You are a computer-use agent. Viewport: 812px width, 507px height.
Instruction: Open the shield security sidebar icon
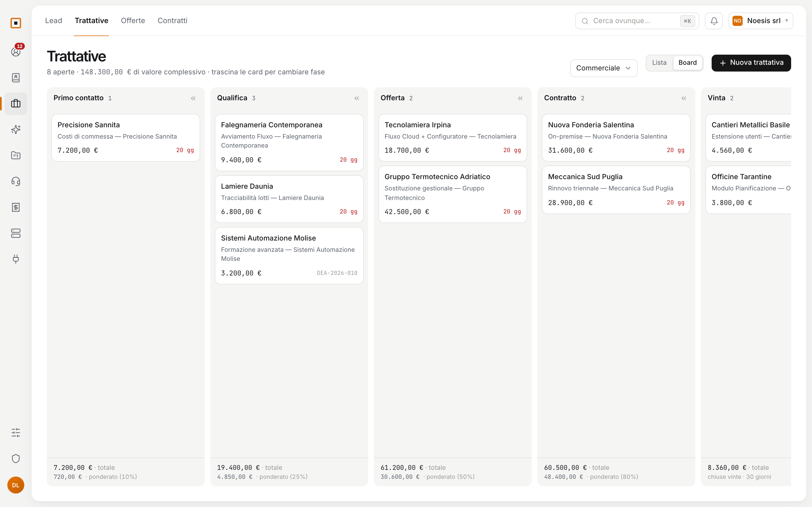coord(16,458)
